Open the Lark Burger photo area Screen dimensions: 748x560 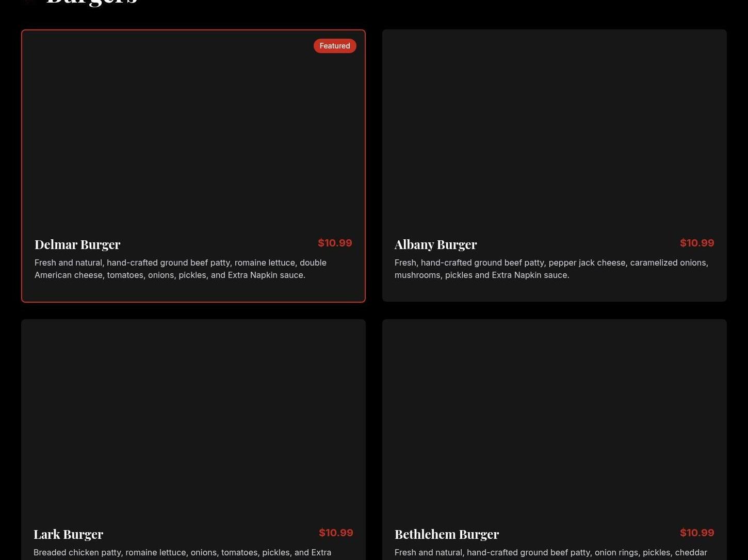193,418
